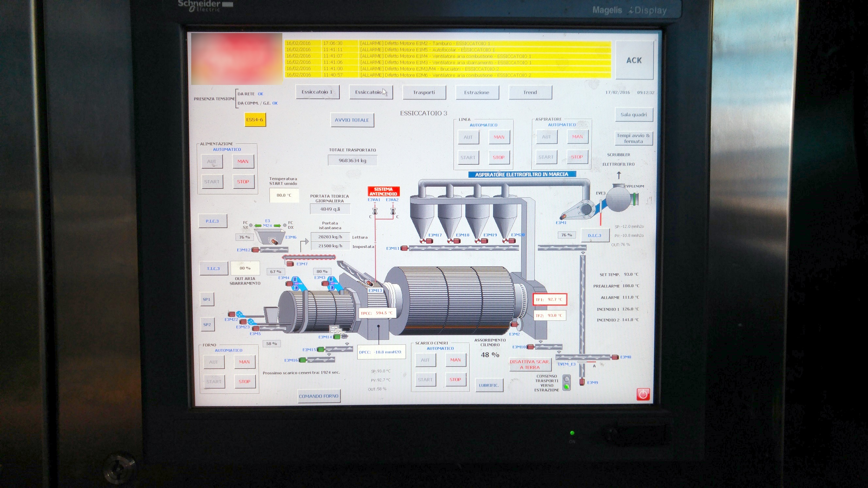Set Aspiratore to MAN mode
Viewport: 868px width, 488px height.
click(x=577, y=137)
